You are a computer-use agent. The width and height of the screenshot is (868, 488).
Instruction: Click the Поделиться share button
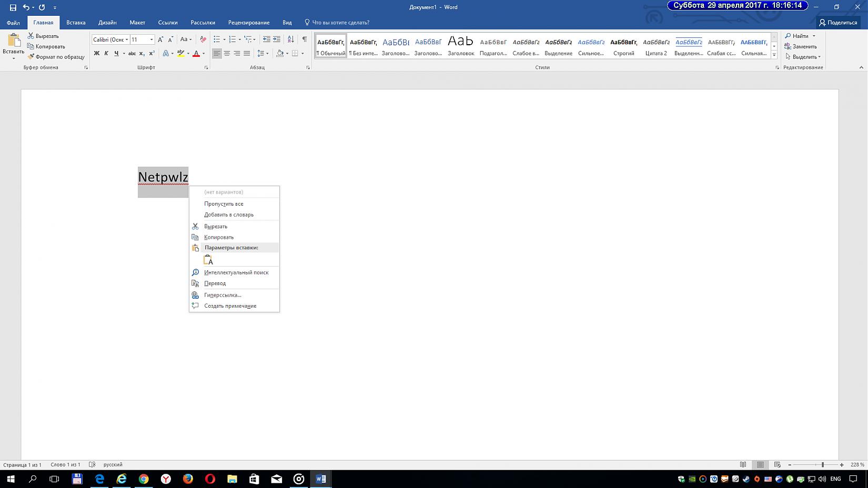838,23
